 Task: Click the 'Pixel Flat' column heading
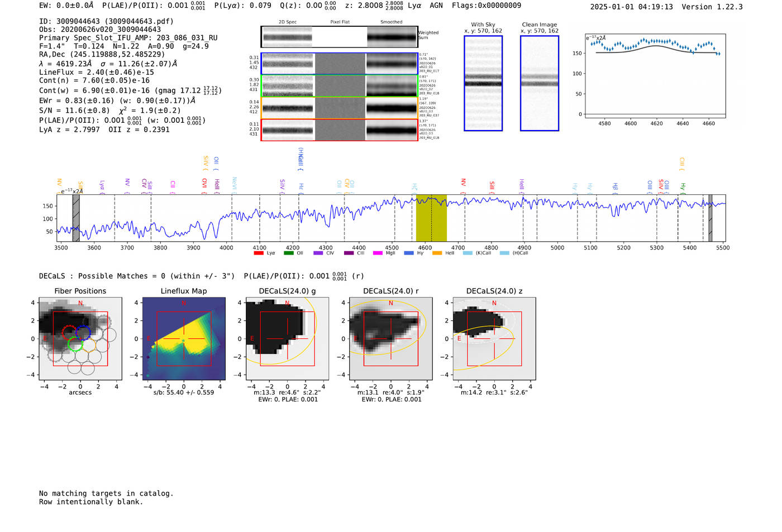click(x=340, y=22)
